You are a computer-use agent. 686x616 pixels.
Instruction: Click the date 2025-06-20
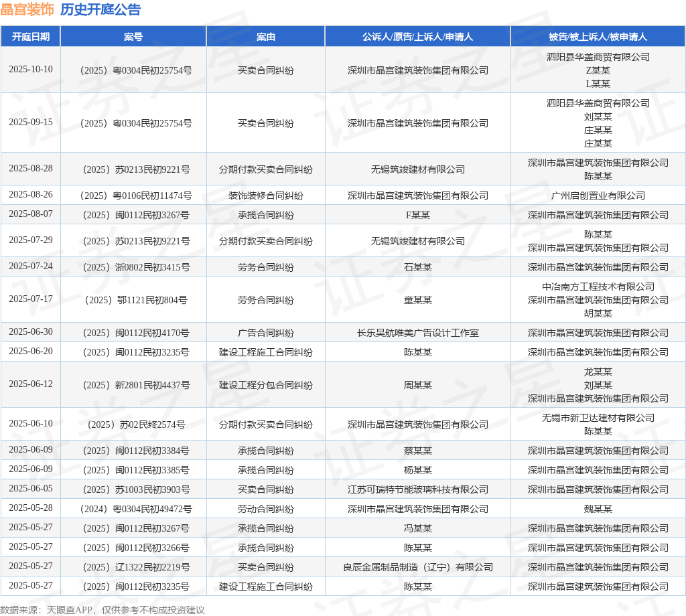[x=31, y=352]
